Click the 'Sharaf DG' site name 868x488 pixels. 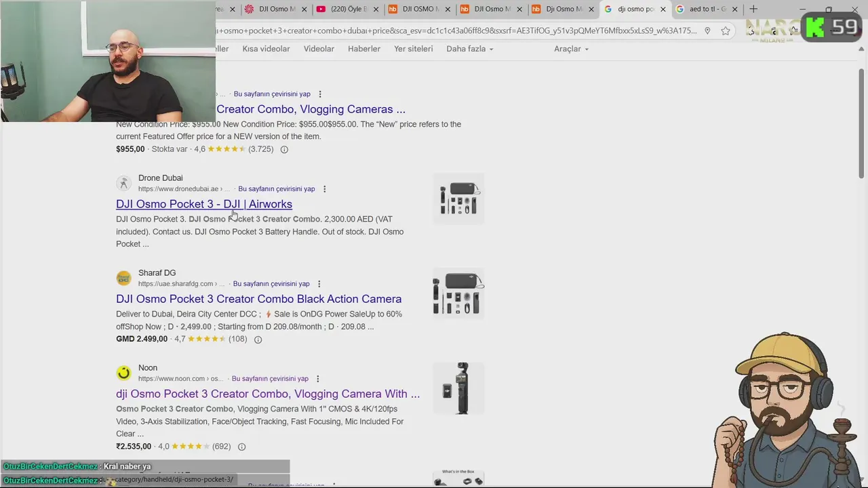coord(157,273)
